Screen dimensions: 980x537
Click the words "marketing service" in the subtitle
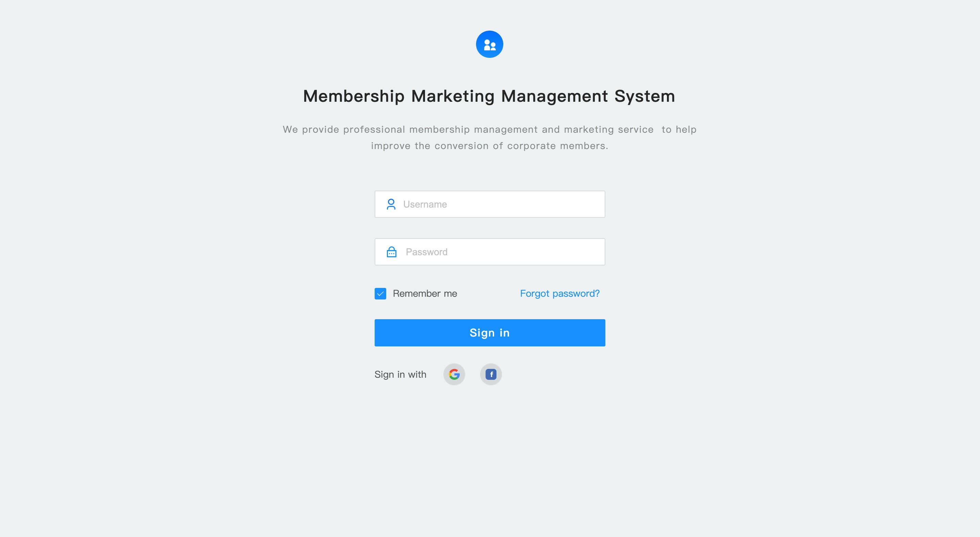point(608,129)
